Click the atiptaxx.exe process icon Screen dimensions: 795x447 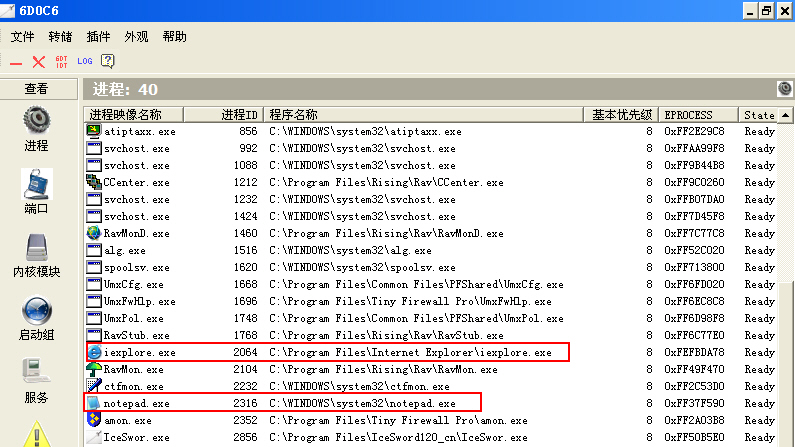click(93, 131)
